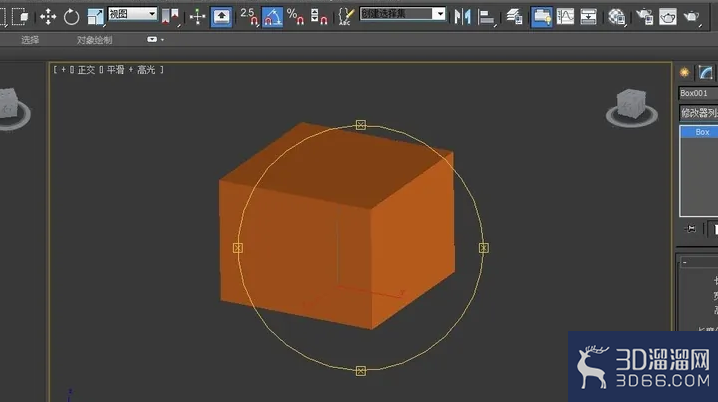The image size is (718, 402).
Task: Open the 修改器列表 modifier list dropdown
Action: pos(698,113)
